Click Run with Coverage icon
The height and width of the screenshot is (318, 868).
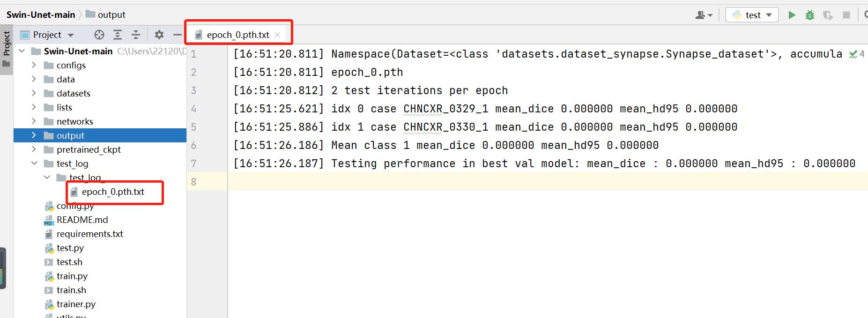[828, 15]
